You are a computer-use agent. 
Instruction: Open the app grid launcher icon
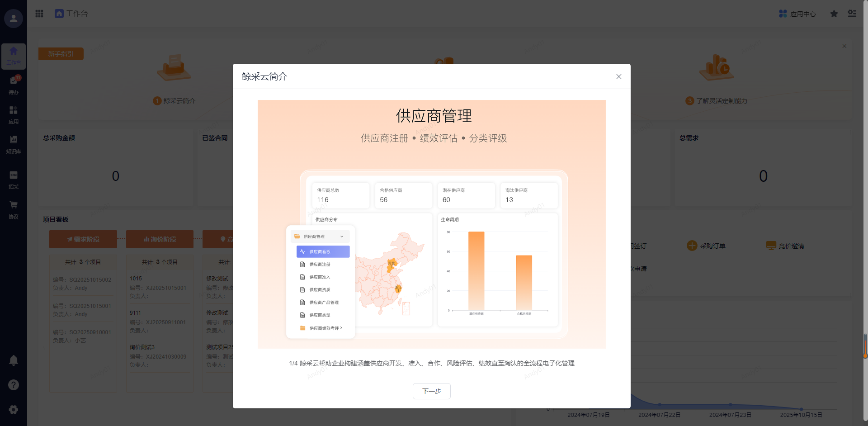click(39, 14)
